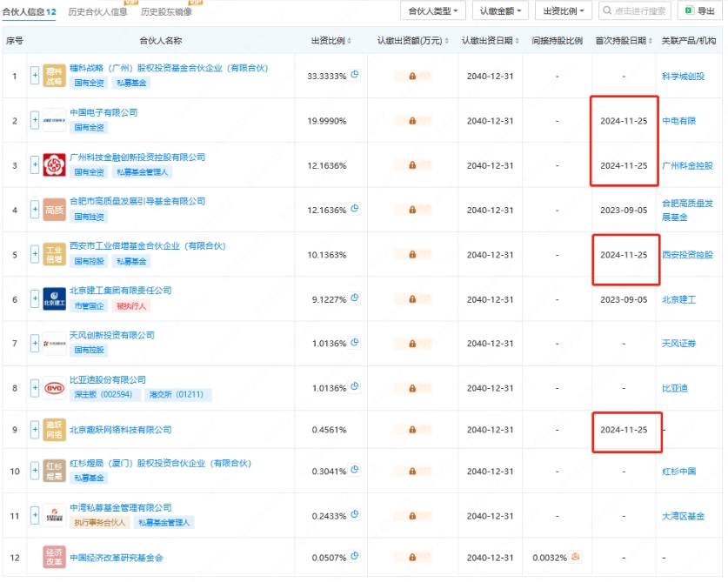This screenshot has height=582, width=728.
Task: Expand the 中国电子有限公司 row plus toggle
Action: click(36, 121)
